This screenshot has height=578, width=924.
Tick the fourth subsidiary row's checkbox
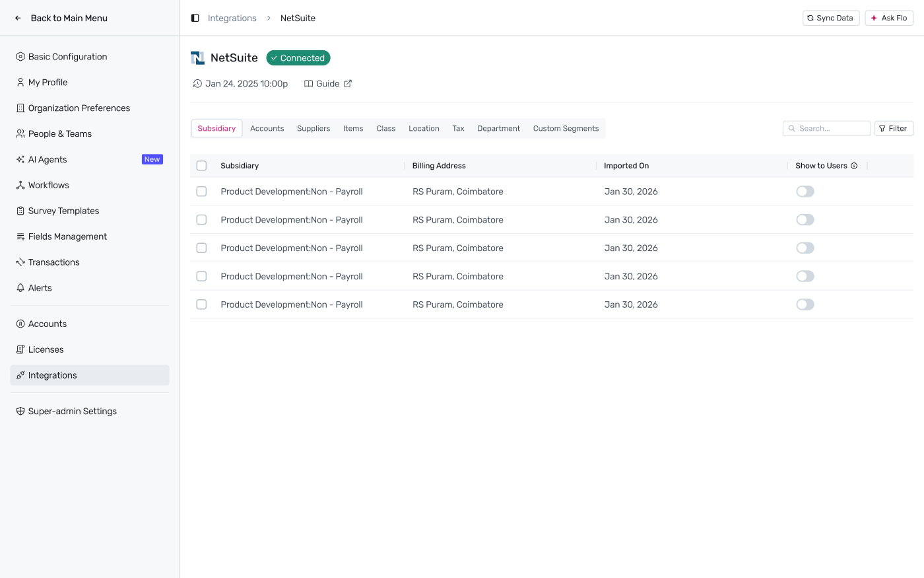coord(201,276)
